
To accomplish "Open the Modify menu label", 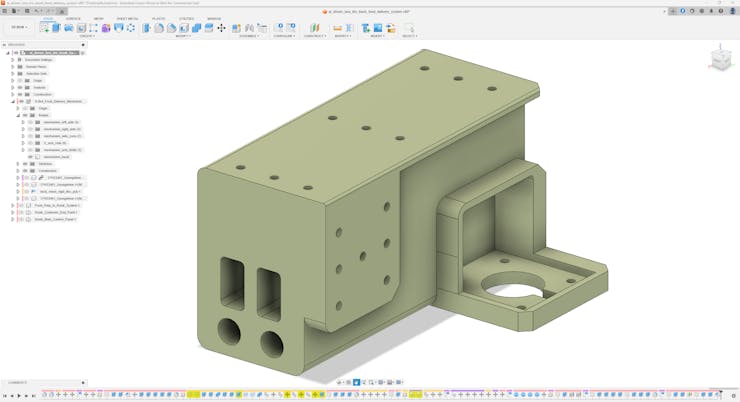I will [x=183, y=36].
